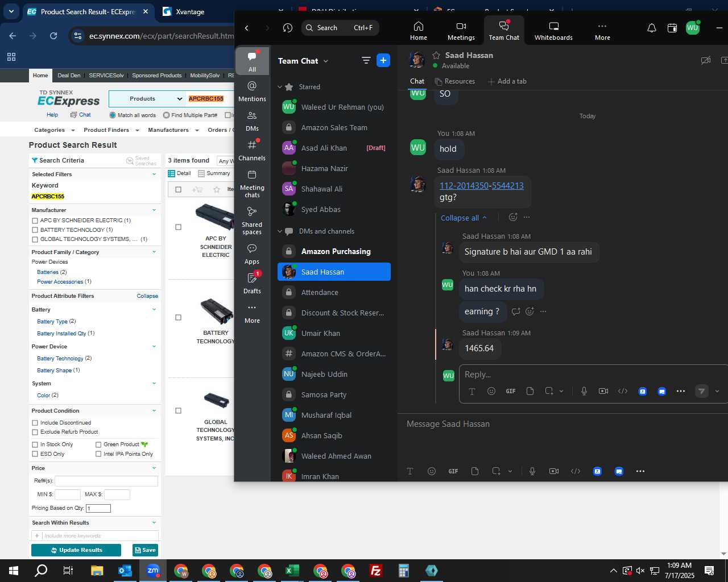The height and width of the screenshot is (582, 728).
Task: Open Zoom calendar icon in top bar
Action: [672, 28]
